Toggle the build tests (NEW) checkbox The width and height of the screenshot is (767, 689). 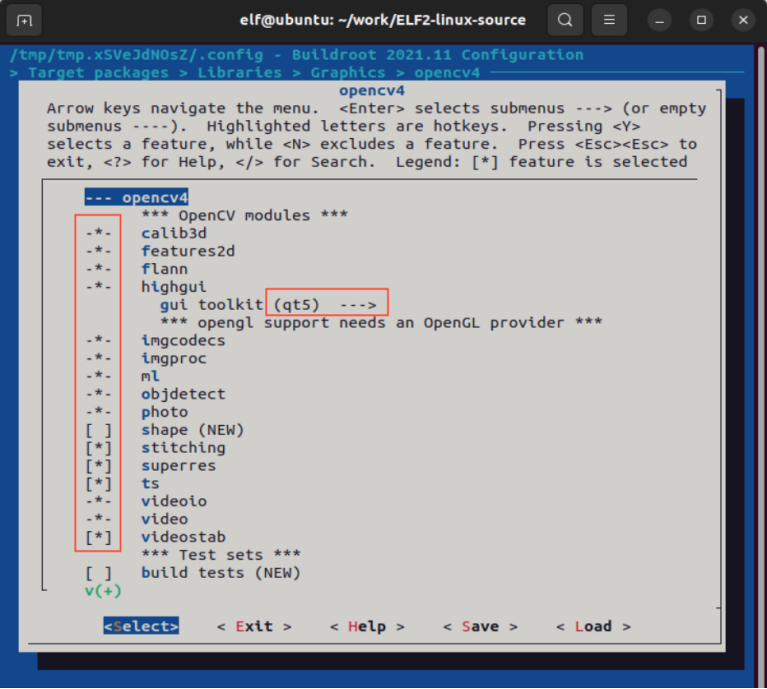[99, 573]
